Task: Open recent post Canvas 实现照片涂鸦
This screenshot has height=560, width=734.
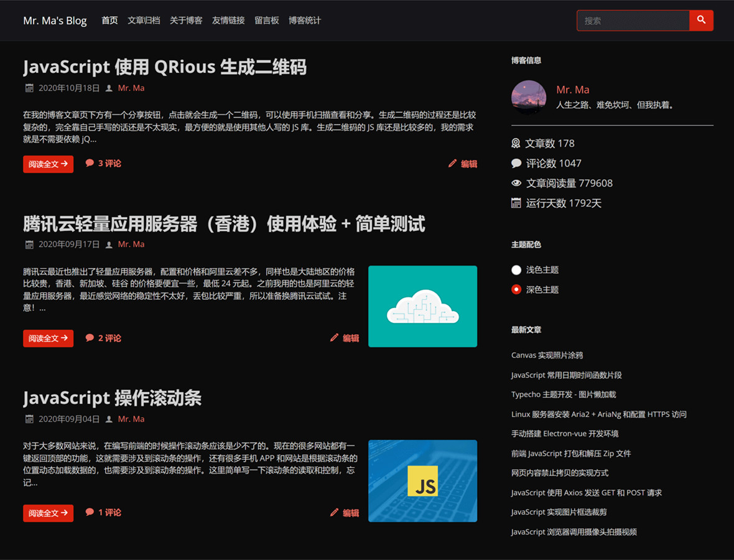Action: coord(547,355)
